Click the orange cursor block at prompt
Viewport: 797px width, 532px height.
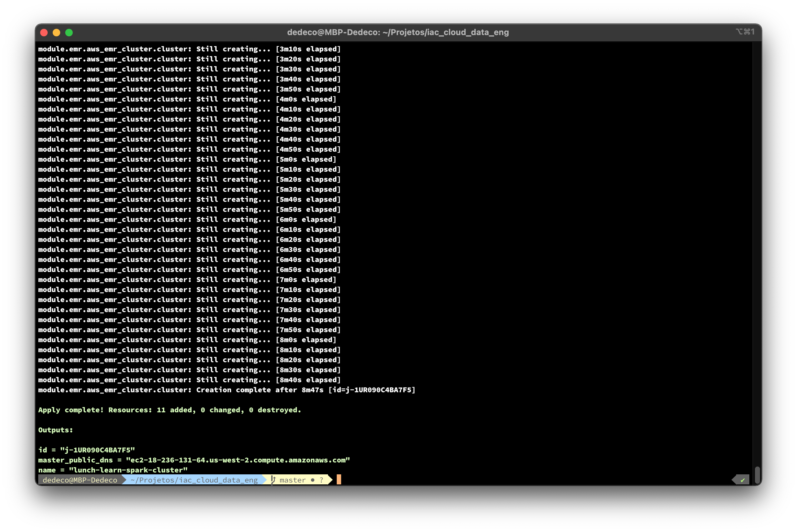coord(339,480)
